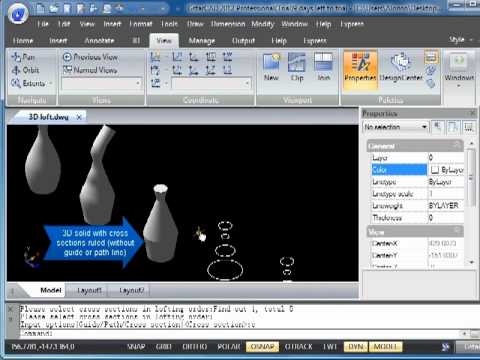Click the coordinates readout in status bar

(x=43, y=347)
